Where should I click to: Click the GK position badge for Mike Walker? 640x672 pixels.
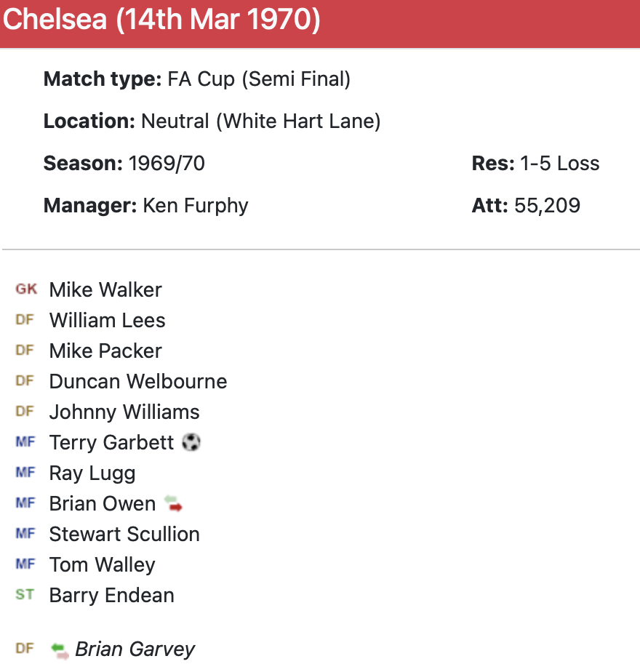(26, 289)
